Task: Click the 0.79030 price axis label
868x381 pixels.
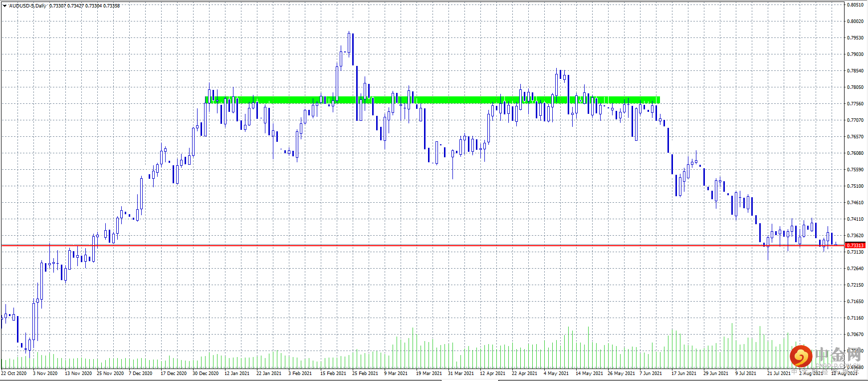Action: (855, 54)
